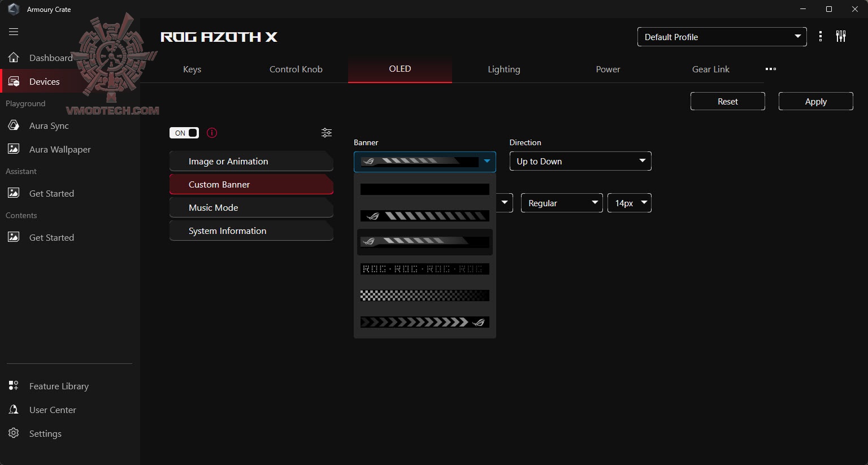Click the Aura Wallpaper icon

pos(14,149)
